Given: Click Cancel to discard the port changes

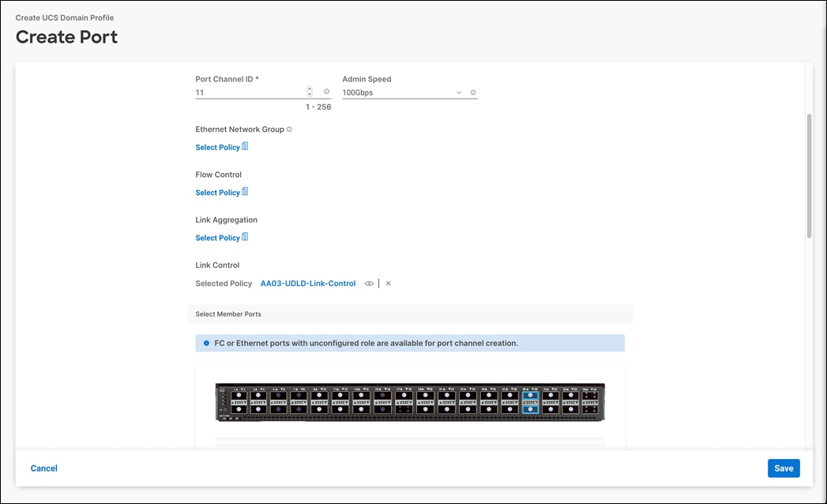Looking at the screenshot, I should click(43, 468).
